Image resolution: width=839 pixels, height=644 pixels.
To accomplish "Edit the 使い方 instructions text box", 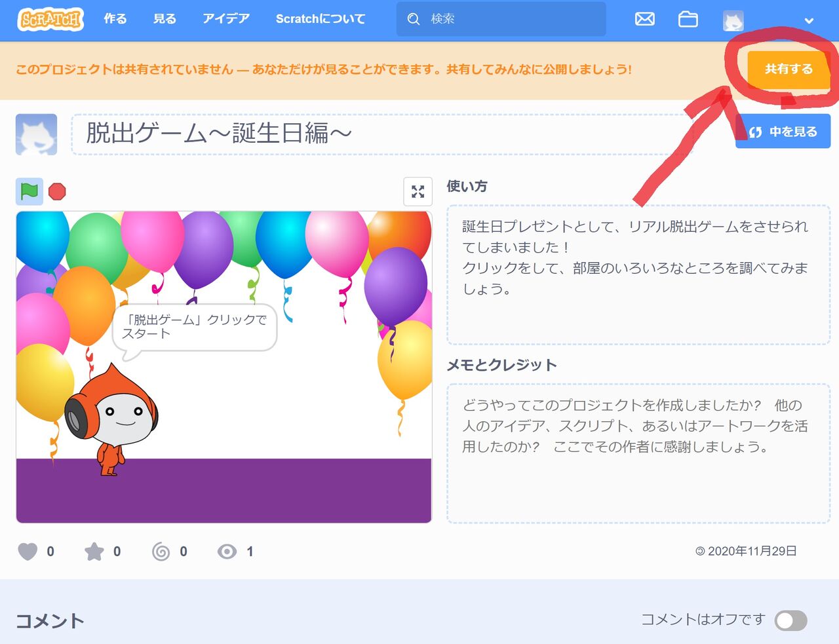I will 638,275.
